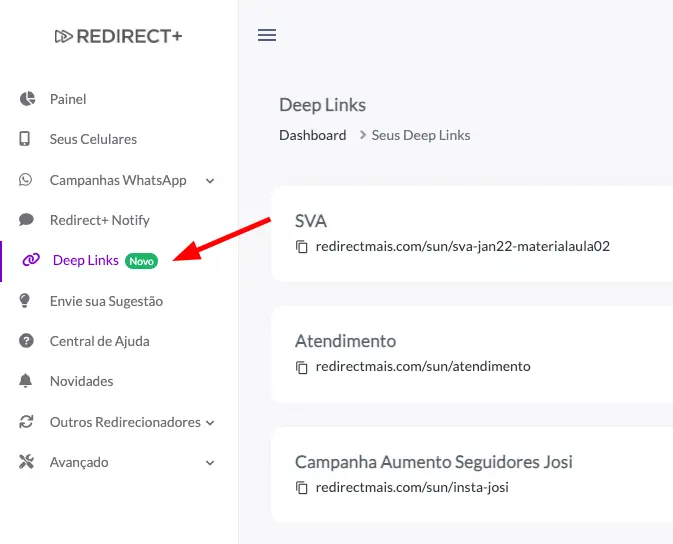
Task: Click the Deep Links chain icon
Action: pos(31,260)
